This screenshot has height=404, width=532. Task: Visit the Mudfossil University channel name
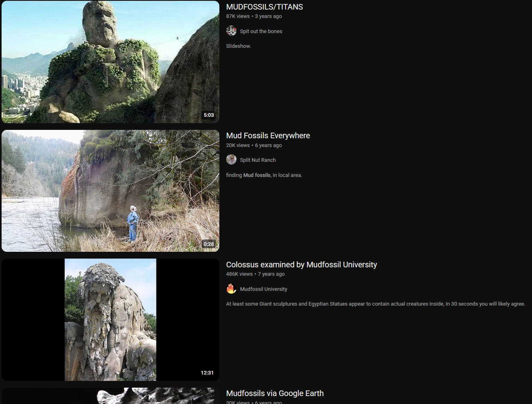264,289
